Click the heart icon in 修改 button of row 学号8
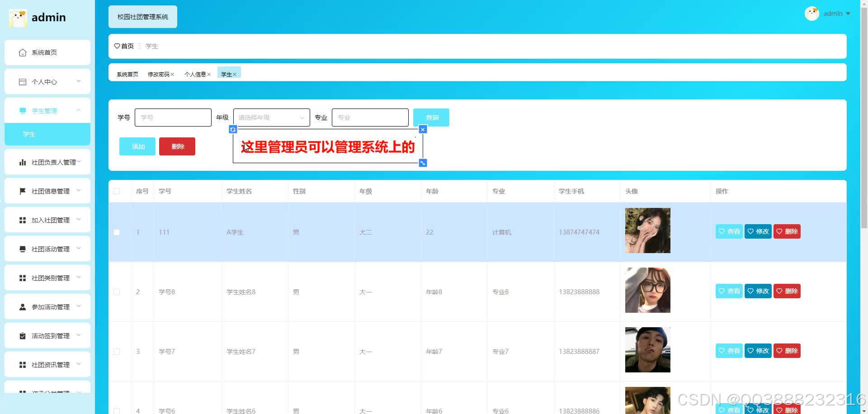The height and width of the screenshot is (414, 868). [750, 291]
